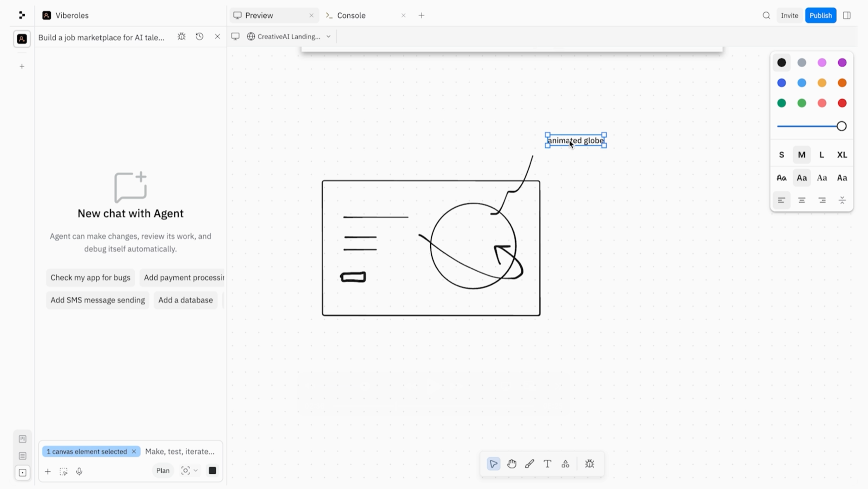Viewport: 868px width, 489px height.
Task: Select the hand pan tool
Action: (512, 464)
